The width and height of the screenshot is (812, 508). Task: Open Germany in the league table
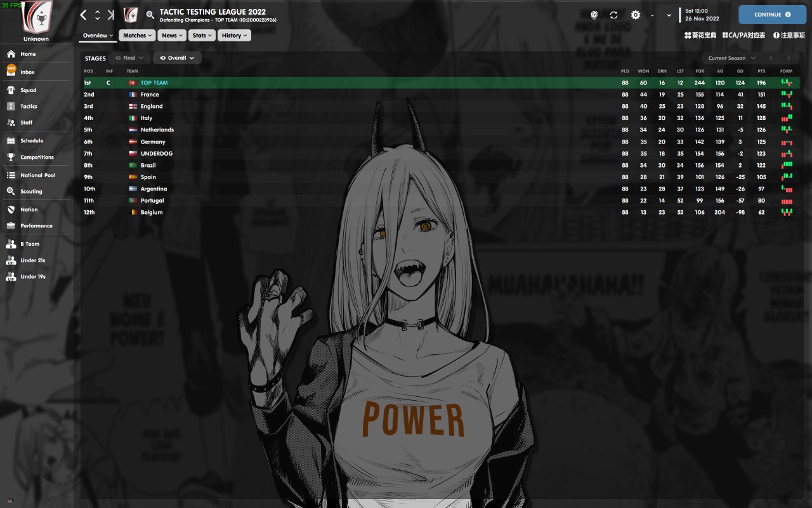pos(153,142)
